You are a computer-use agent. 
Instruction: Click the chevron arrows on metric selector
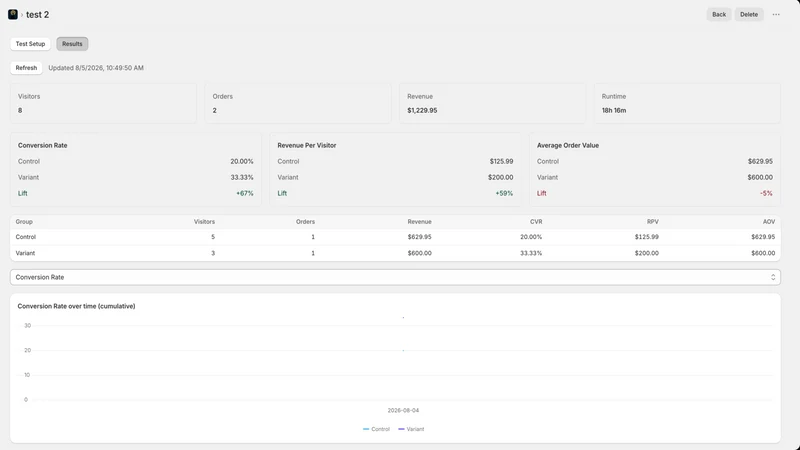click(x=773, y=277)
